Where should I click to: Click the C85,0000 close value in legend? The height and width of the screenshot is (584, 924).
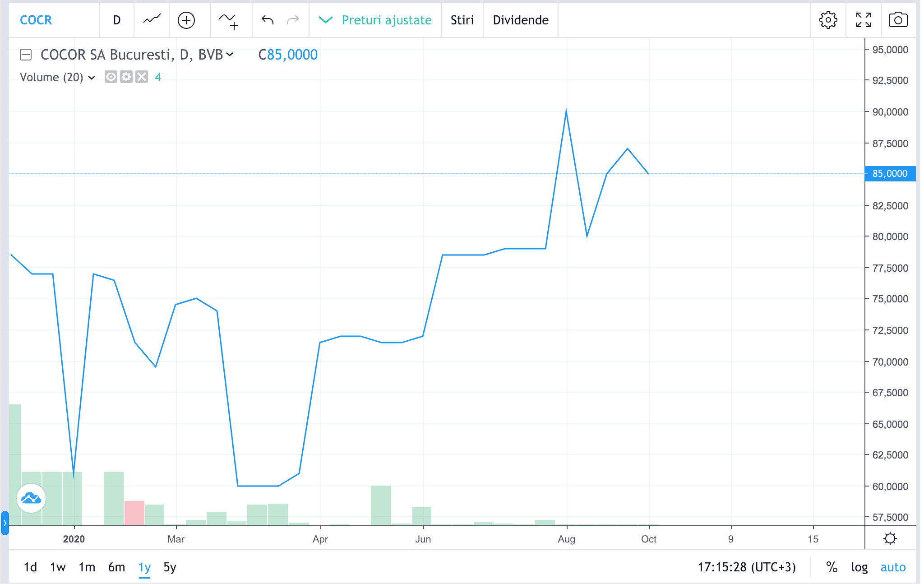(288, 55)
